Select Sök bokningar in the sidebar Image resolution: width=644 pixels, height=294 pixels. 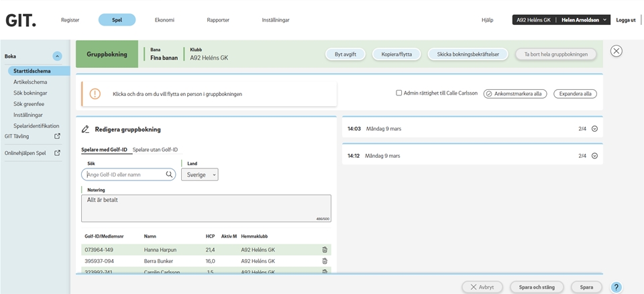tap(30, 93)
